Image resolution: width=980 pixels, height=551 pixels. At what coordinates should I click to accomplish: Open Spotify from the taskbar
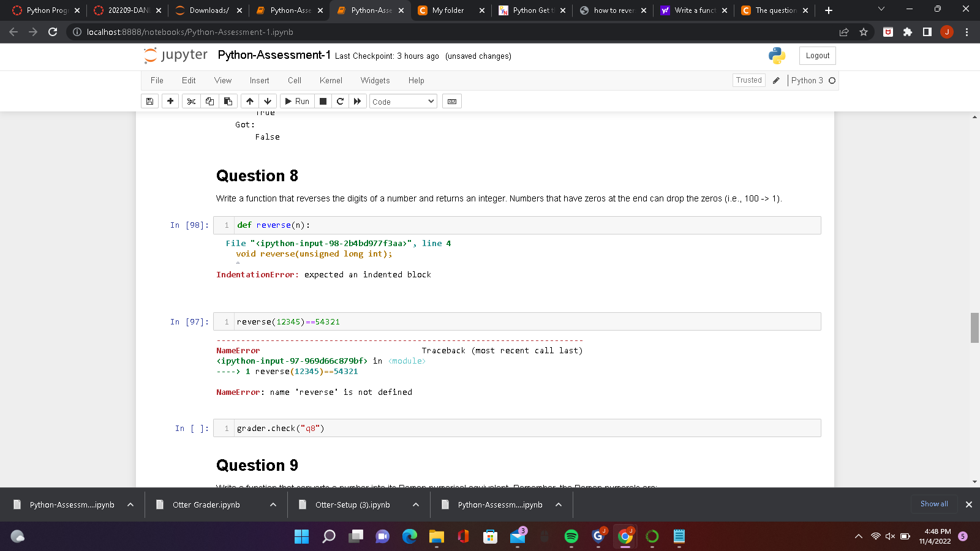(x=571, y=536)
